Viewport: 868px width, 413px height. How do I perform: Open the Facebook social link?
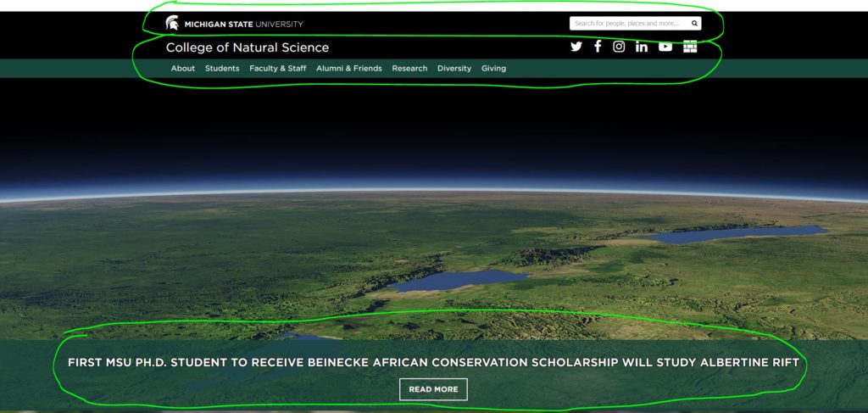point(598,47)
